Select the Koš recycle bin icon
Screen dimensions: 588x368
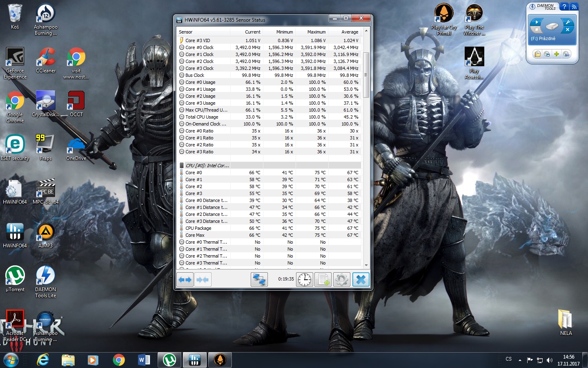tap(15, 16)
